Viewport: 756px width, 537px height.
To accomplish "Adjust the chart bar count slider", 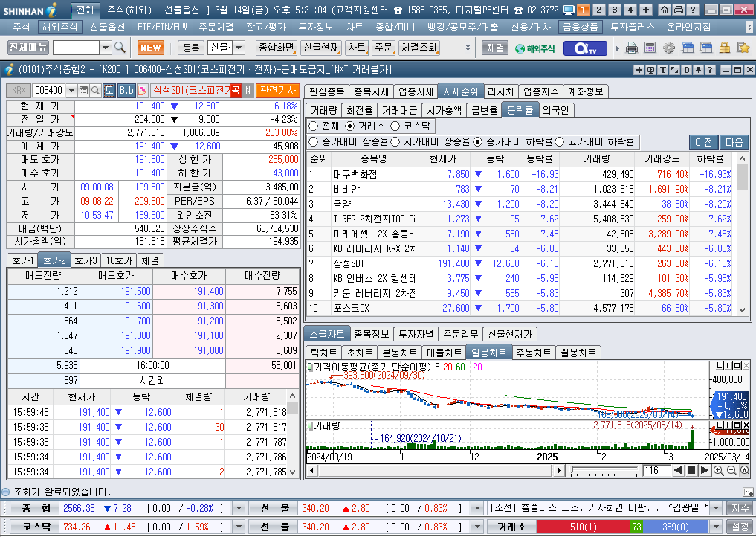I will click(604, 470).
